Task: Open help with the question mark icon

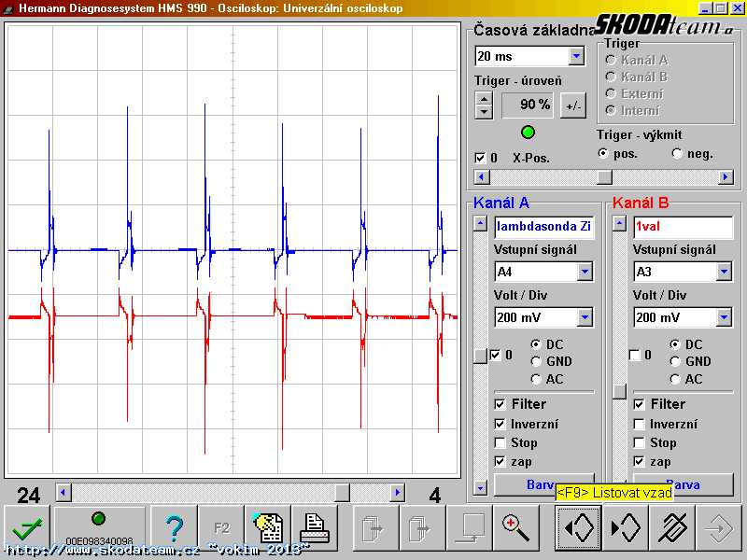Action: (x=174, y=528)
